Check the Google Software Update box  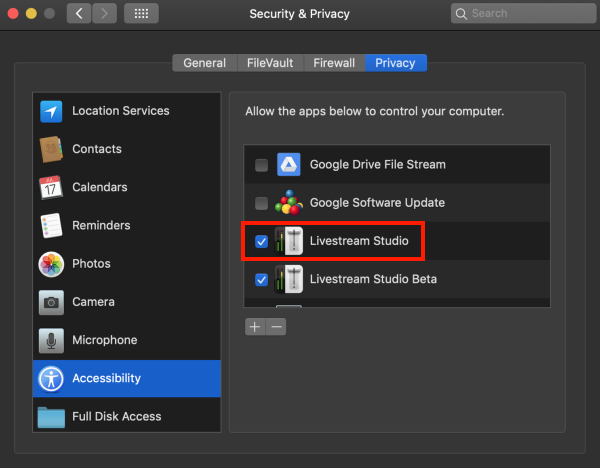pos(261,203)
